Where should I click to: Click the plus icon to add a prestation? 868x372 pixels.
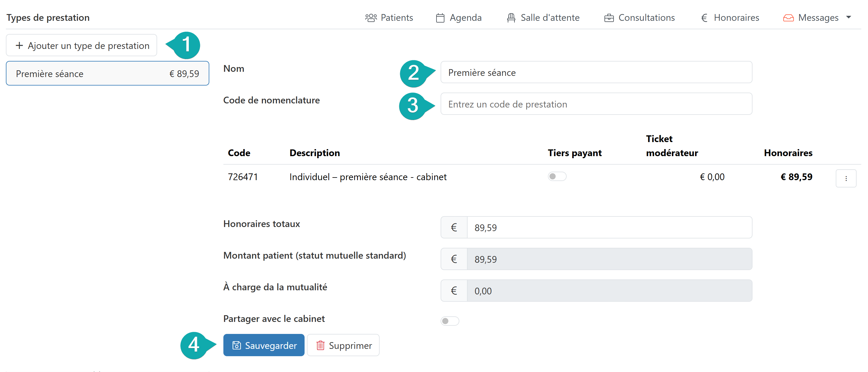click(x=20, y=45)
